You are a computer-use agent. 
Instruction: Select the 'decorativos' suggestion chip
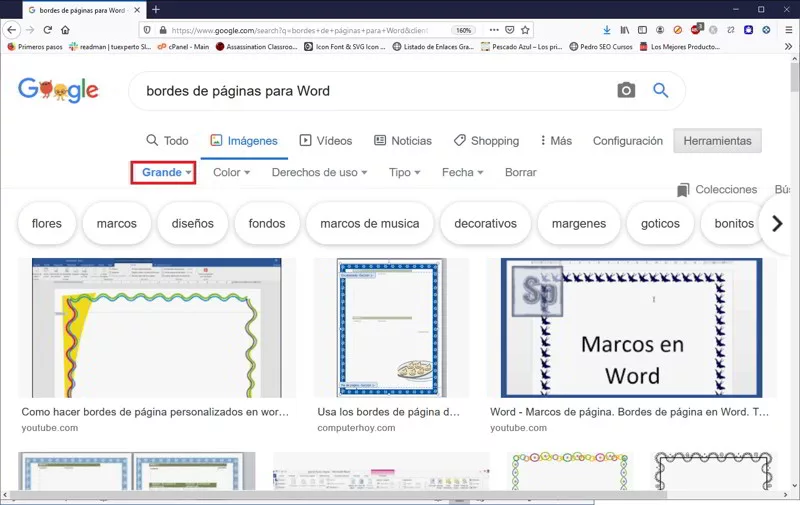point(486,223)
